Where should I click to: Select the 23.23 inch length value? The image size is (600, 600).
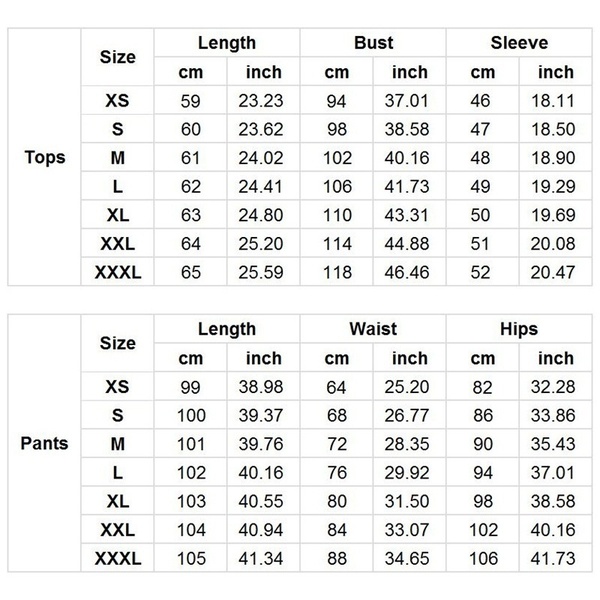[263, 100]
